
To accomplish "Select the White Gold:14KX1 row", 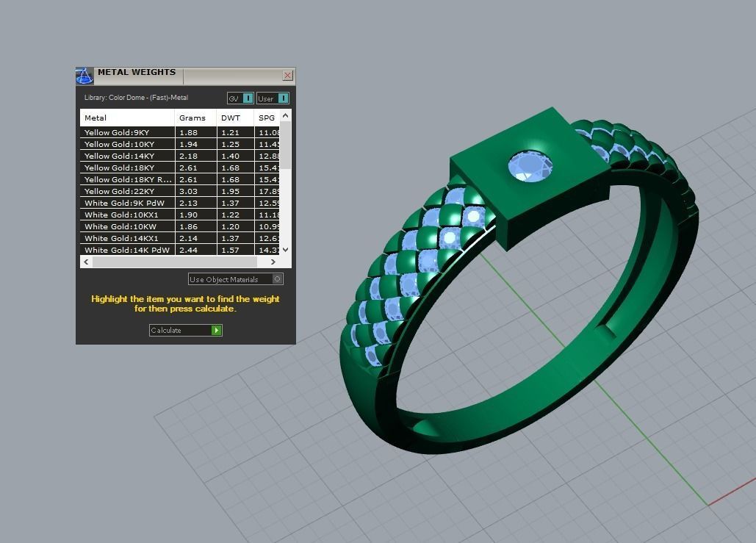I will click(x=180, y=238).
